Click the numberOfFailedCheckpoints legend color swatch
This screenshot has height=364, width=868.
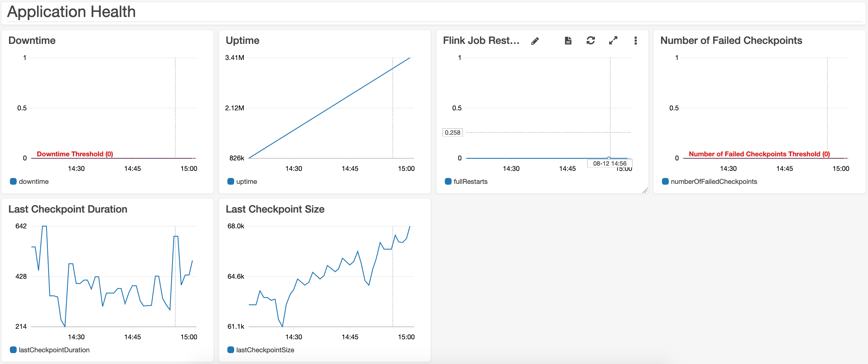[665, 181]
